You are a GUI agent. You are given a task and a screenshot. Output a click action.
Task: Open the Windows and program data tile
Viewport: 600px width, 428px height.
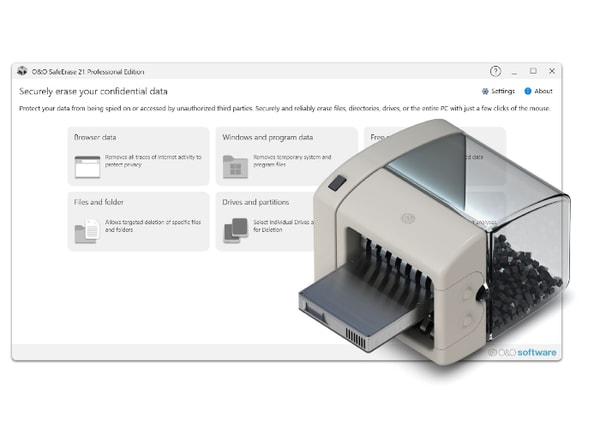[x=287, y=156]
